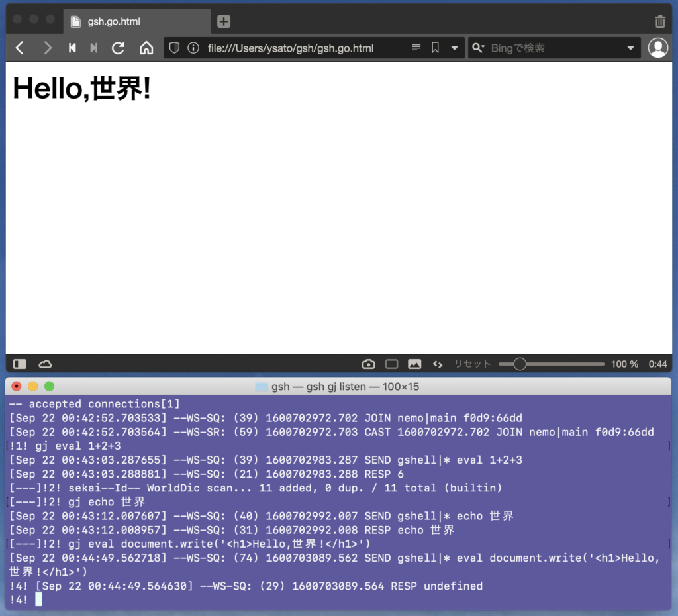Expand the address bar history dropdown
This screenshot has width=678, height=616.
click(x=454, y=48)
